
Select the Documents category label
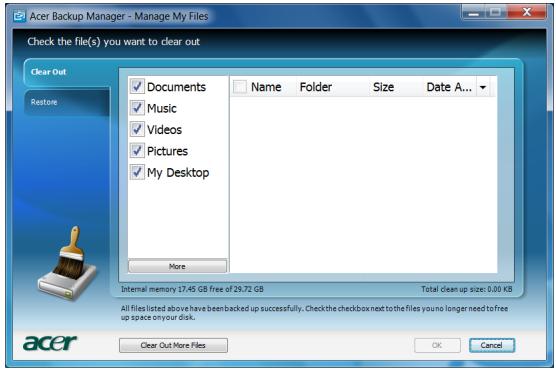pos(176,87)
